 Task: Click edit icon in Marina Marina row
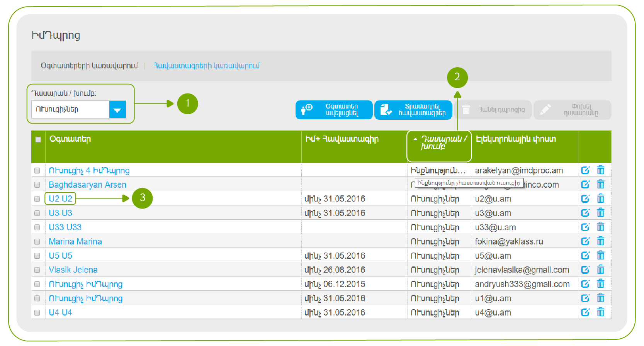coord(585,241)
